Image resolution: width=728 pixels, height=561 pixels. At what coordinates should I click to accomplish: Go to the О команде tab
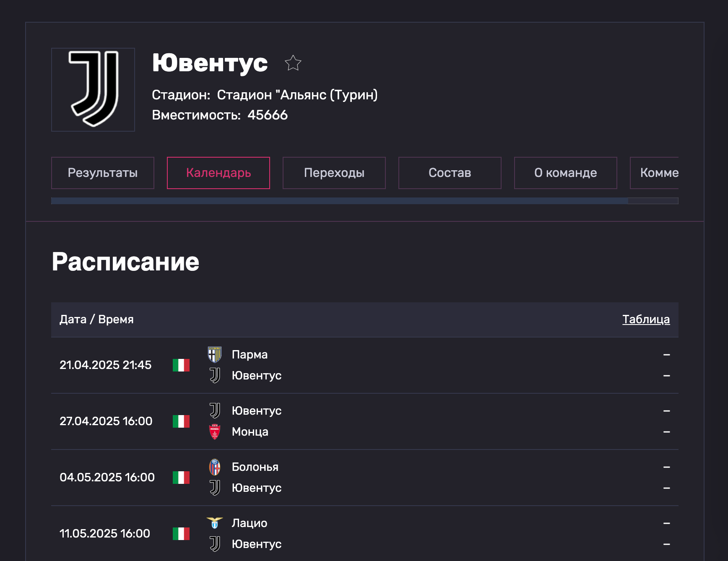point(565,173)
